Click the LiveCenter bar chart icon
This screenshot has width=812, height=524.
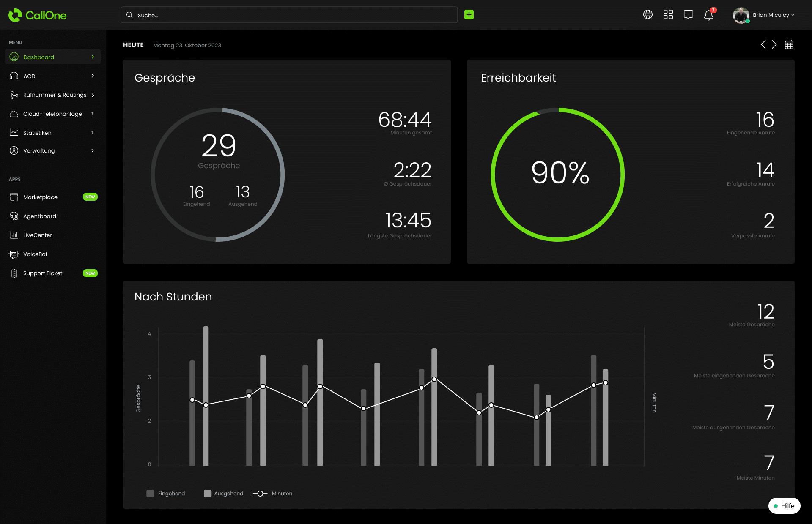(x=14, y=235)
